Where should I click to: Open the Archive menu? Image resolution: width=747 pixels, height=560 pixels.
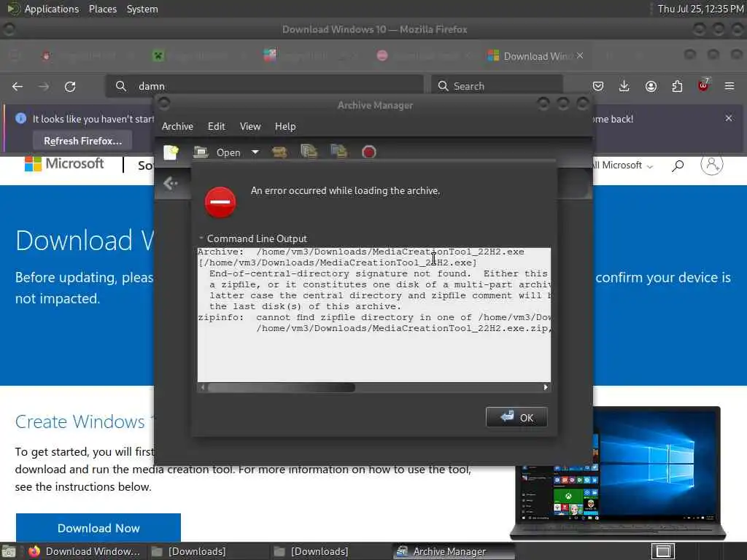point(177,126)
